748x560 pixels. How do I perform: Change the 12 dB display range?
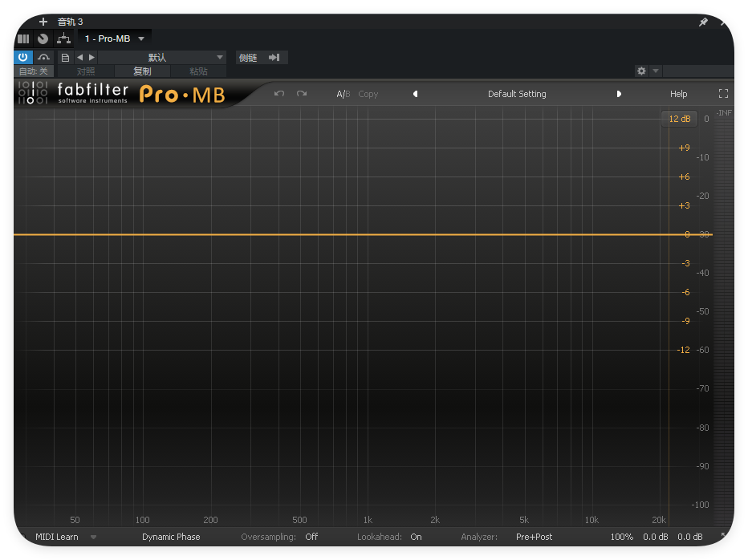point(679,119)
